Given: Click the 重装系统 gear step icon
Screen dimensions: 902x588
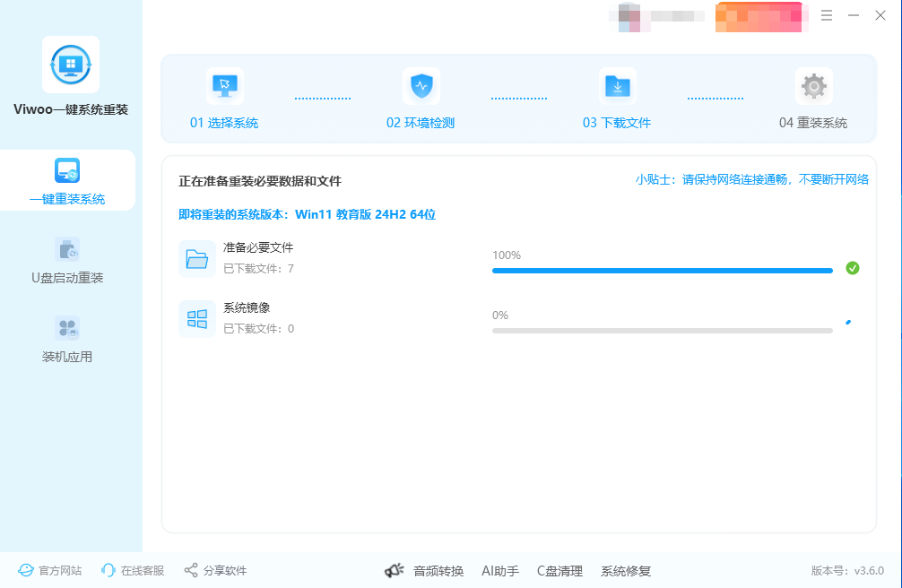Looking at the screenshot, I should click(x=814, y=86).
